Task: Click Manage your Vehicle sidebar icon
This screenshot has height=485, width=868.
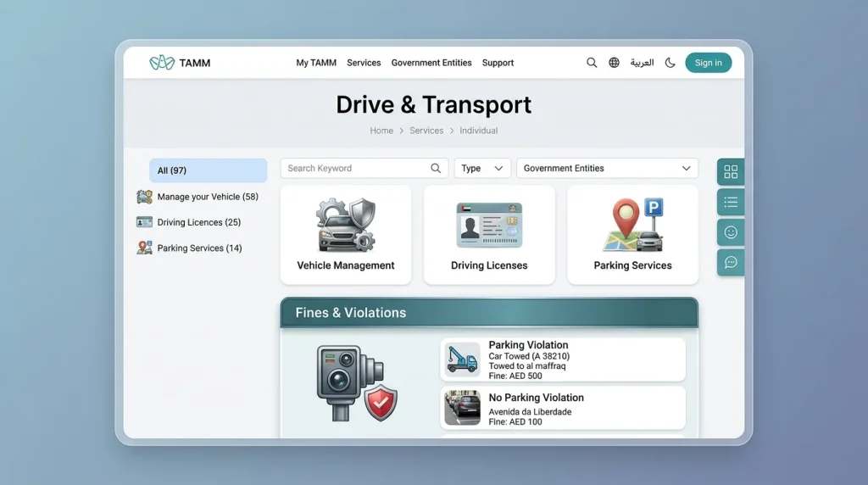Action: point(144,197)
